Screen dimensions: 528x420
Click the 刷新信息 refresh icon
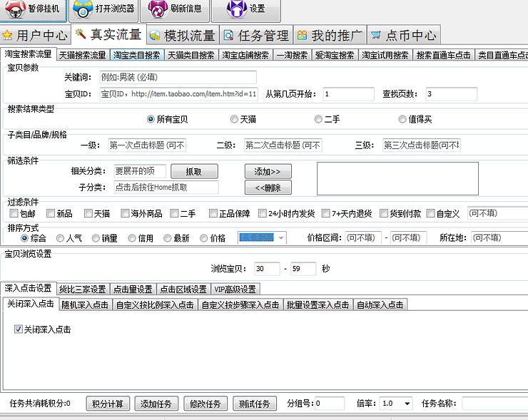point(157,9)
